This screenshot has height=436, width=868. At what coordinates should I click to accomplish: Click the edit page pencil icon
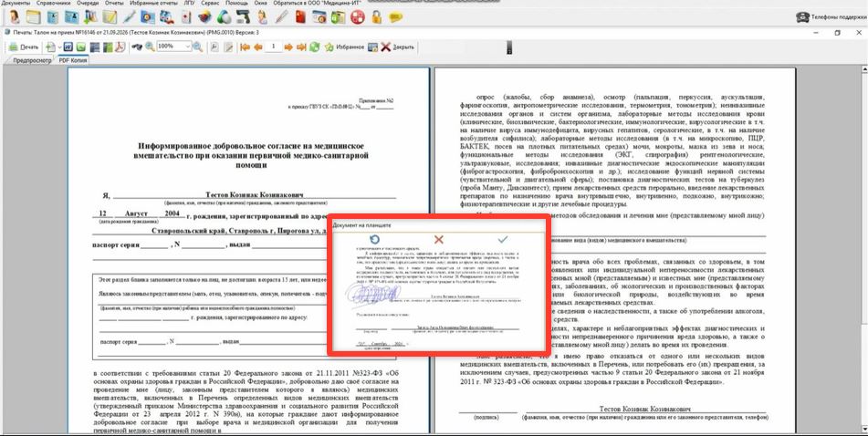point(228,47)
